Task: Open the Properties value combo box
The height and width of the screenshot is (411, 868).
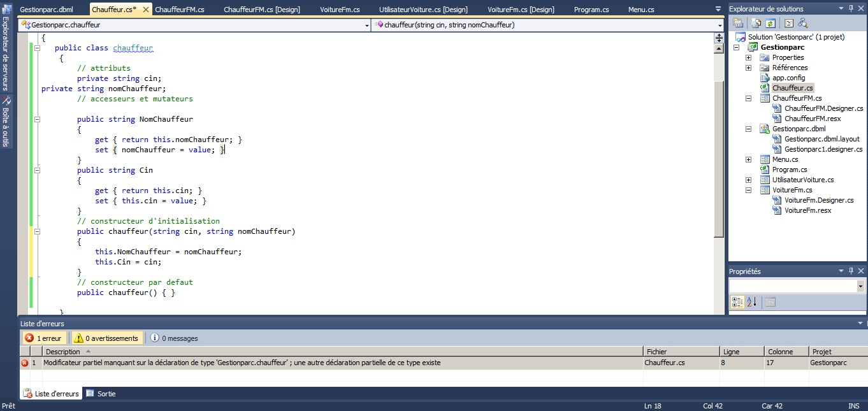Action: 860,286
